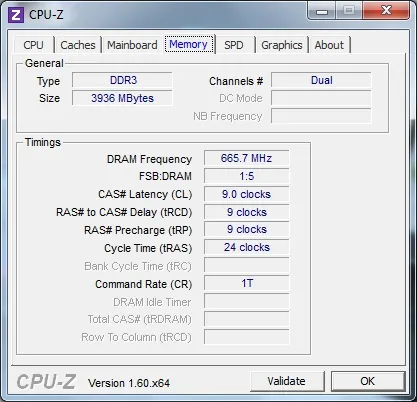The image size is (417, 402).
Task: Click the Type label in General
Action: (x=48, y=82)
